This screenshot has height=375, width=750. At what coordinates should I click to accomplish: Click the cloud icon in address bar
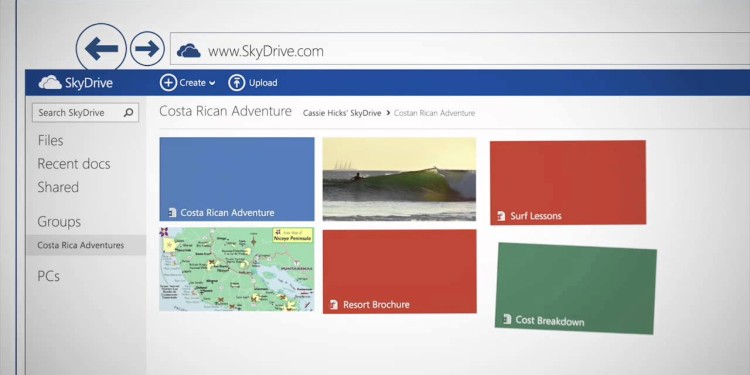point(188,51)
